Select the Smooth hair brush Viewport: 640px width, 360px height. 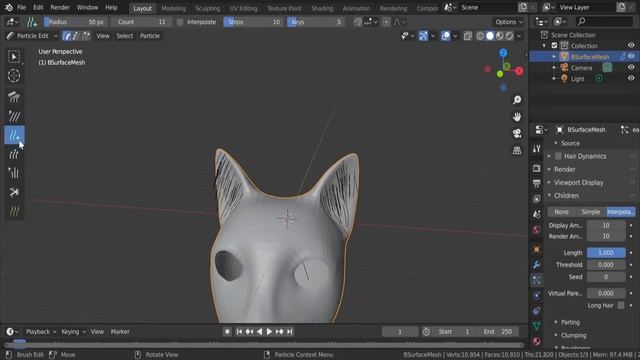click(x=14, y=116)
